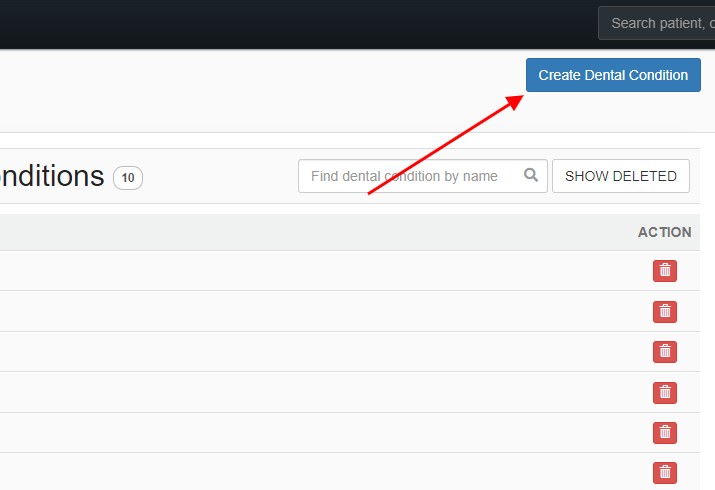
Task: Click the Create Dental Condition button
Action: coord(613,75)
